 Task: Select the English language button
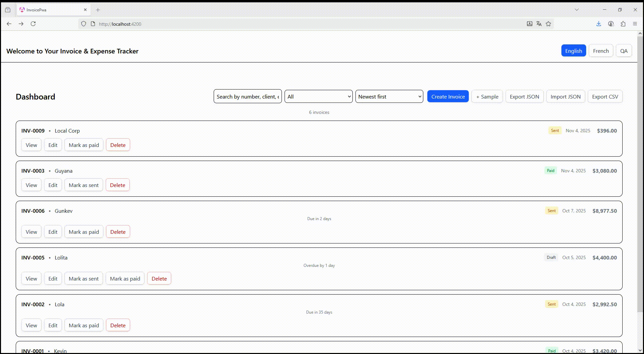(573, 51)
